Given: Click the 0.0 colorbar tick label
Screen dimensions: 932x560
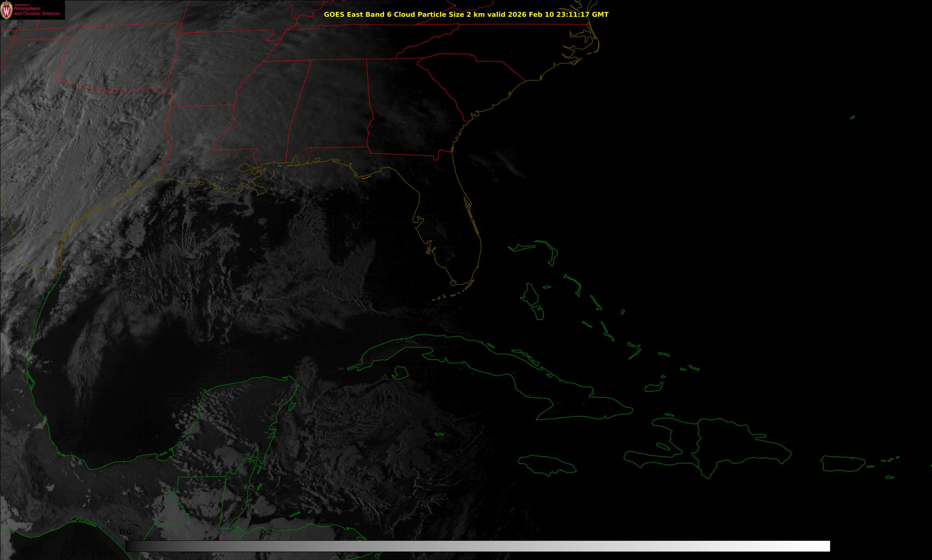Looking at the screenshot, I should click(125, 532).
